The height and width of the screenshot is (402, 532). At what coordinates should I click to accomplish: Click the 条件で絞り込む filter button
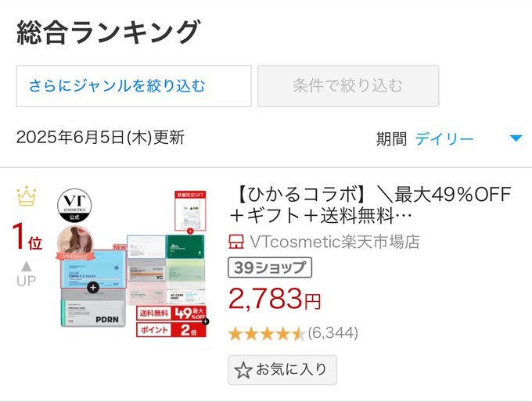tap(348, 86)
